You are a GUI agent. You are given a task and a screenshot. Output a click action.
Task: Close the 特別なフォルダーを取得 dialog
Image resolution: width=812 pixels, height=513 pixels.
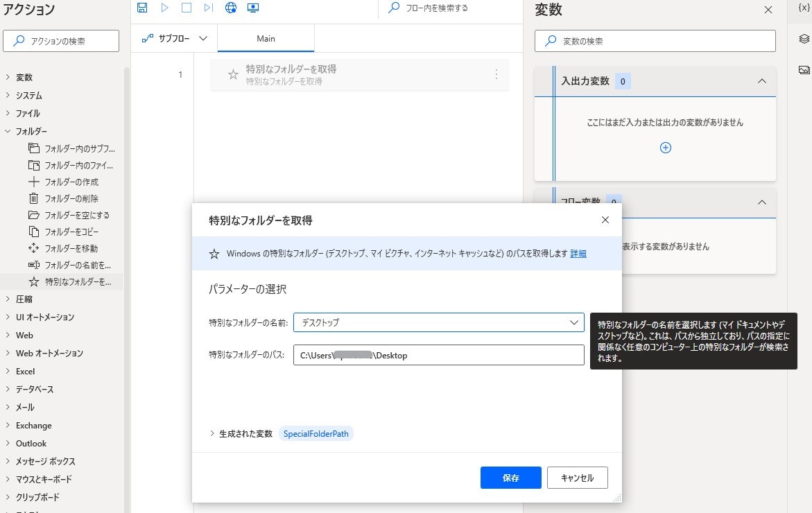coord(605,220)
